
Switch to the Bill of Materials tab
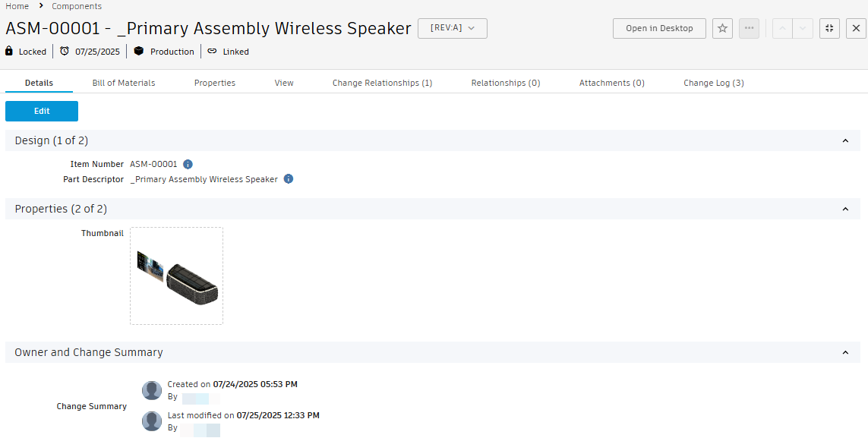pos(124,83)
